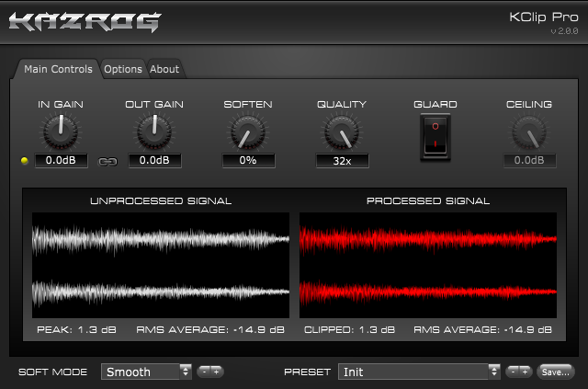This screenshot has width=588, height=389.
Task: Click the Kazrog logo
Action: click(x=85, y=22)
